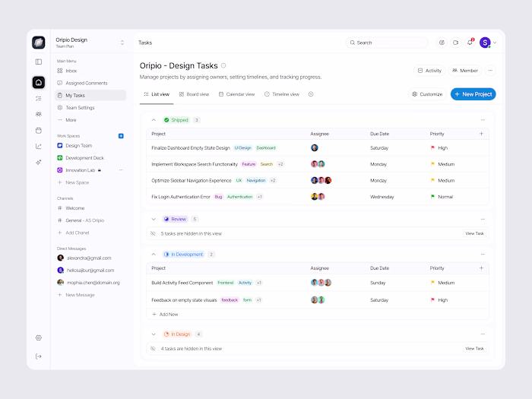Viewport: 532px width, 399px height.
Task: Open Inbox in main menu
Action: coord(90,71)
